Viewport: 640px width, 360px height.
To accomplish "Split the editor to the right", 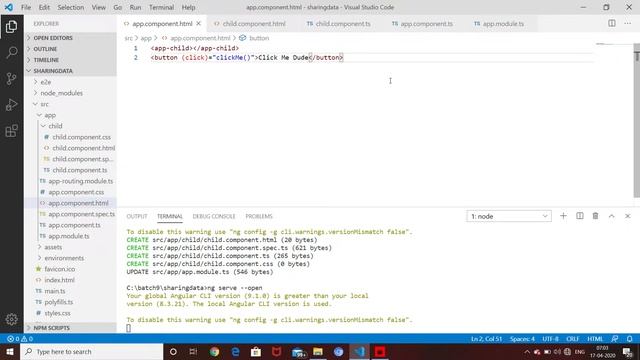I will 611,23.
